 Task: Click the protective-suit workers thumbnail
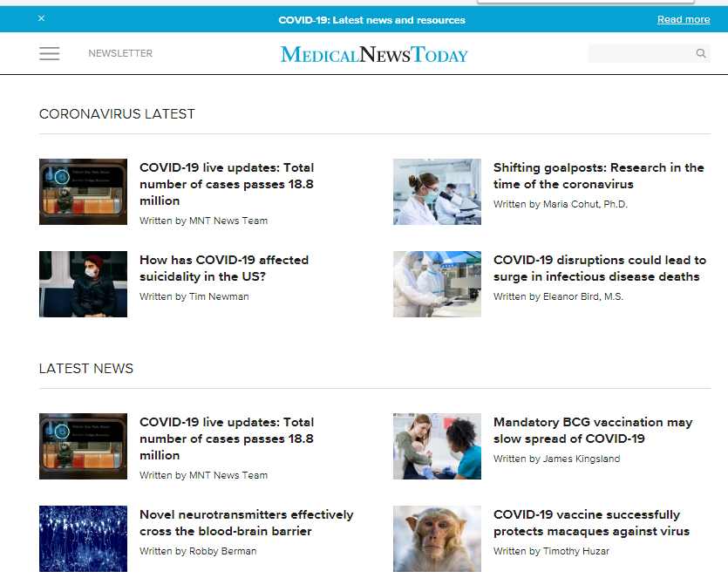point(437,284)
